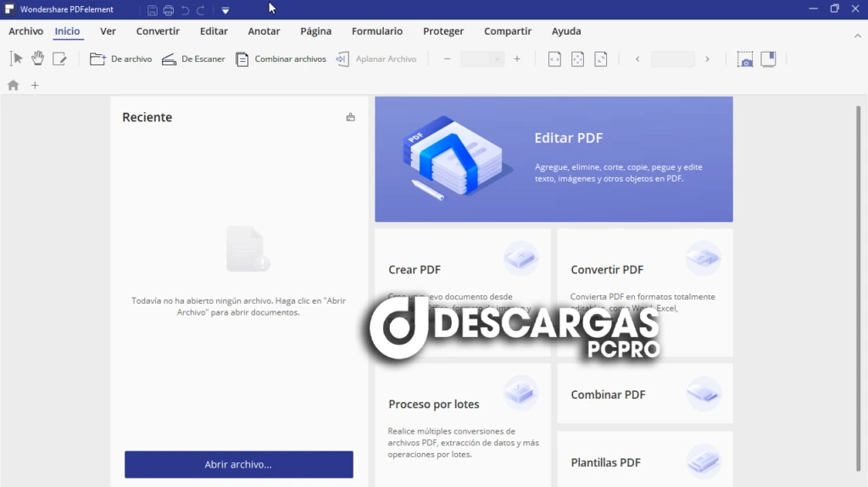
Task: Click the screenshot capture camera icon
Action: 744,59
